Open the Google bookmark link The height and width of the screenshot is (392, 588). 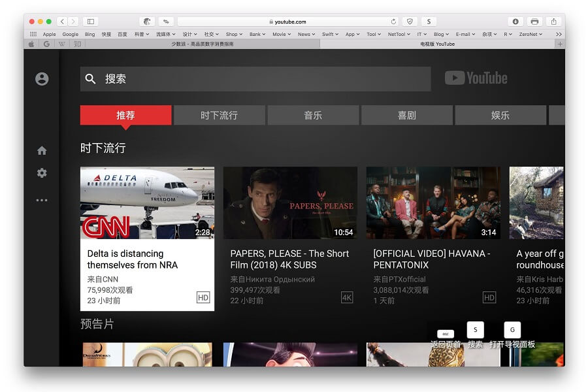(x=70, y=34)
